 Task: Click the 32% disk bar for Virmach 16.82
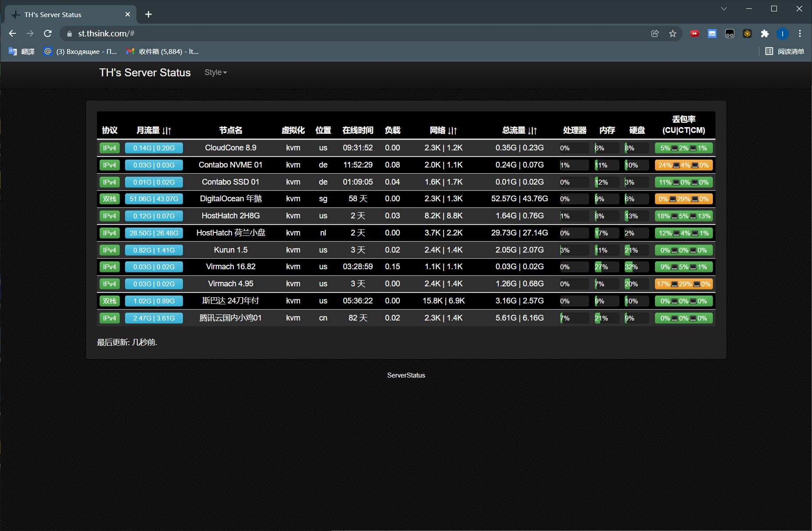point(637,267)
